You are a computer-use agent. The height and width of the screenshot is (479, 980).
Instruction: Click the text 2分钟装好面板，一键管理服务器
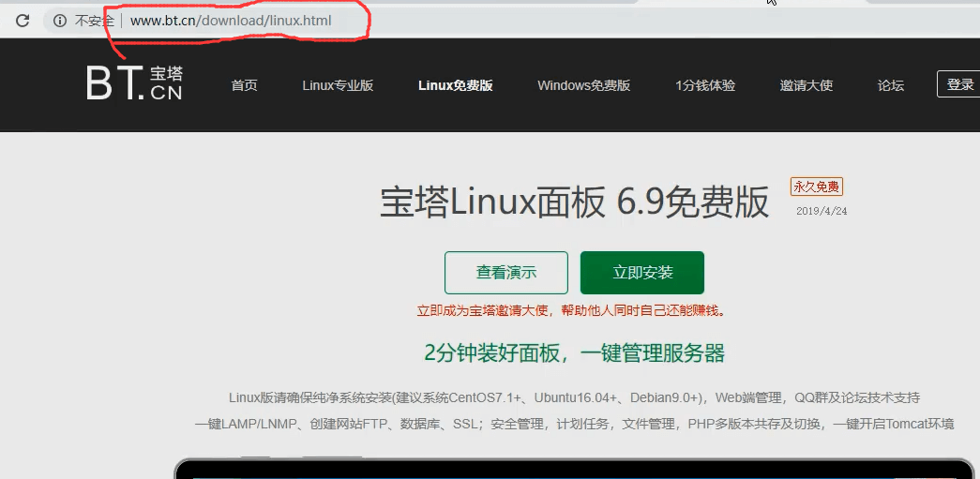(x=574, y=353)
